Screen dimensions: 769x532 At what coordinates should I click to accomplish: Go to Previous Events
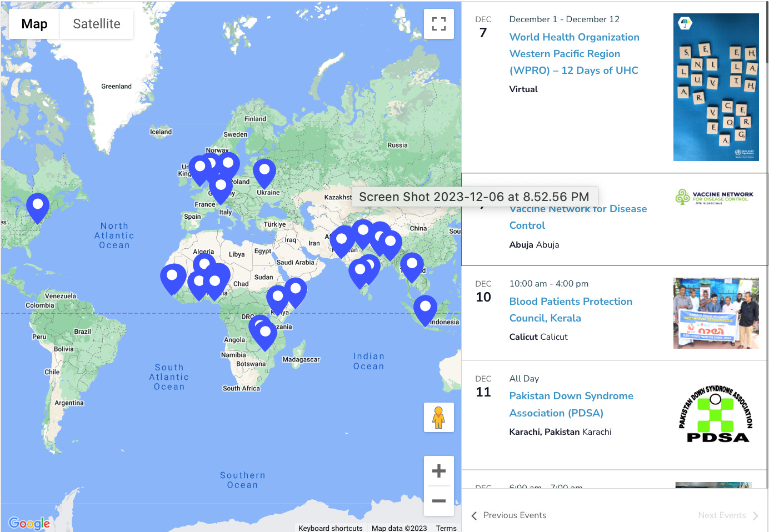click(509, 515)
